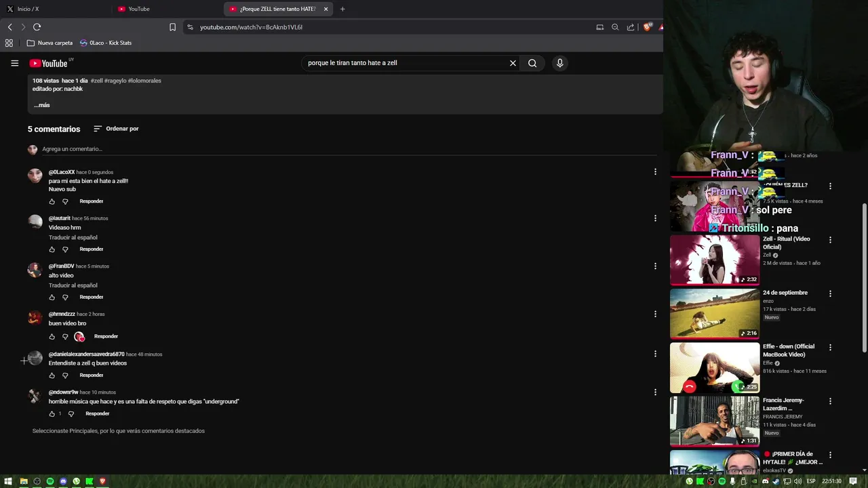Open the 0Laco - Kick Stats bookmark
Screen dimensions: 868x488
point(105,43)
